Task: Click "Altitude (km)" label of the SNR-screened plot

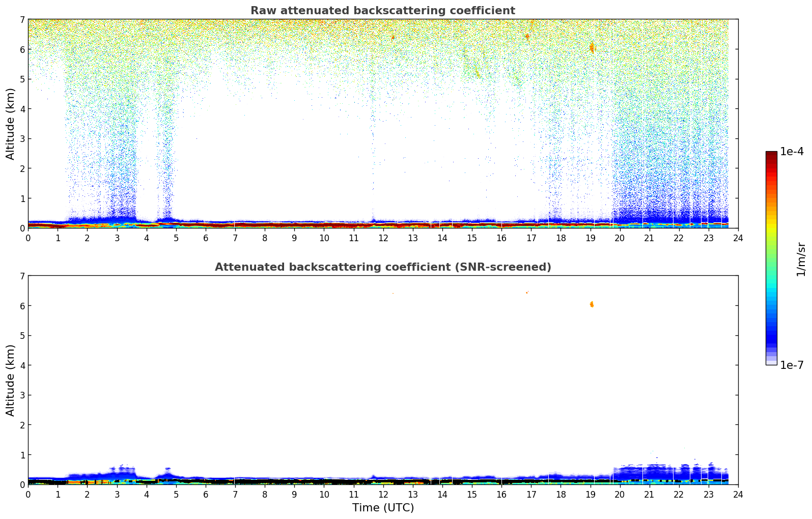Action: coord(11,380)
